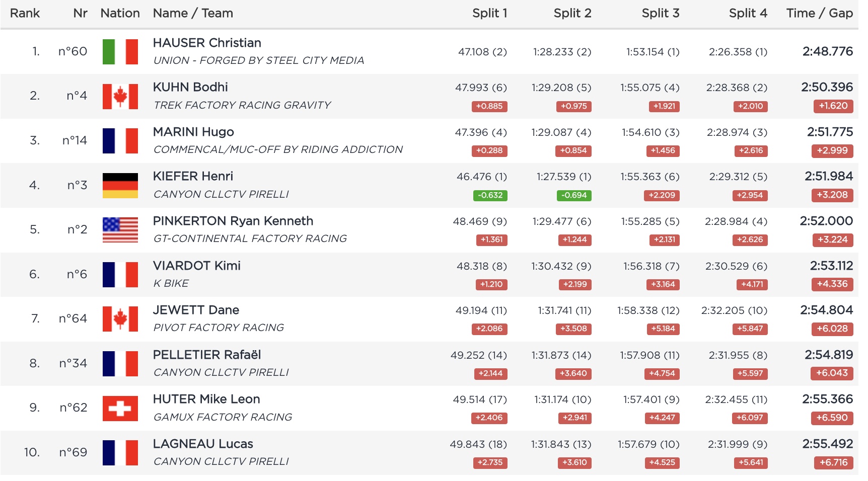
Task: Click the red +1.620 gap badge
Action: coord(833,106)
